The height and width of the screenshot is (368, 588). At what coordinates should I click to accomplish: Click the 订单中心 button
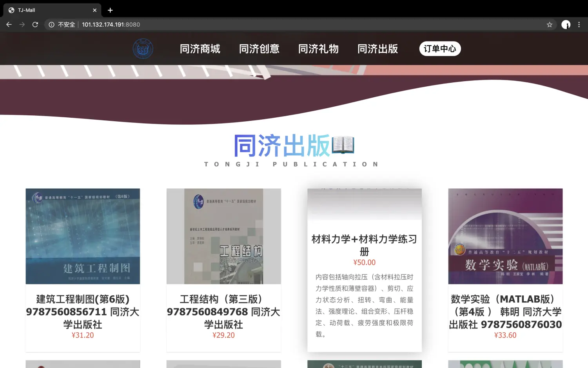click(x=440, y=49)
